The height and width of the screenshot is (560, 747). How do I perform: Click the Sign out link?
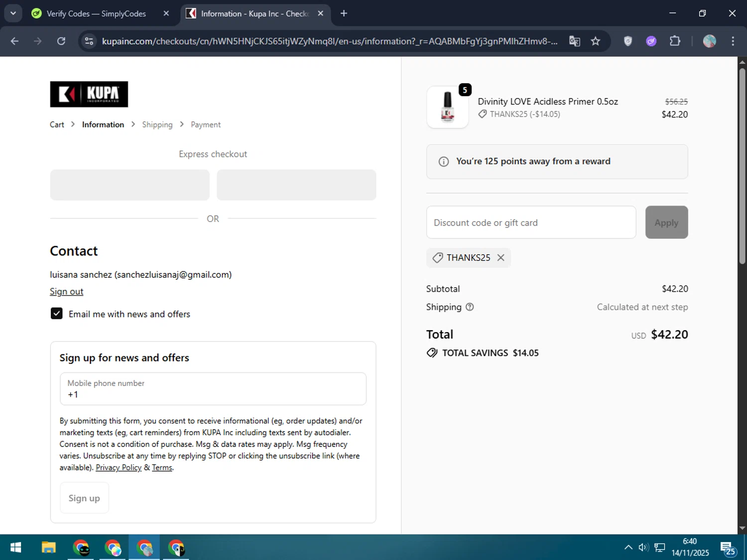point(66,292)
